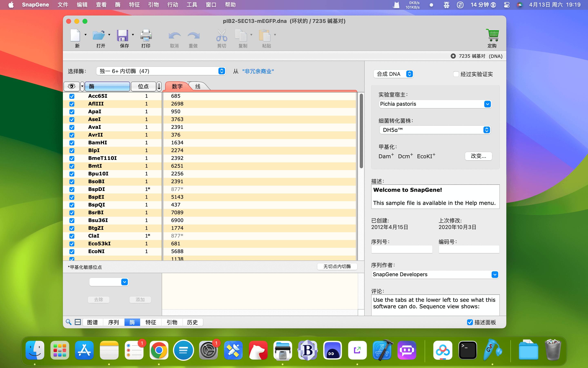Image resolution: width=588 pixels, height=368 pixels.
Task: Click the Cut scissors icon
Action: point(222,36)
